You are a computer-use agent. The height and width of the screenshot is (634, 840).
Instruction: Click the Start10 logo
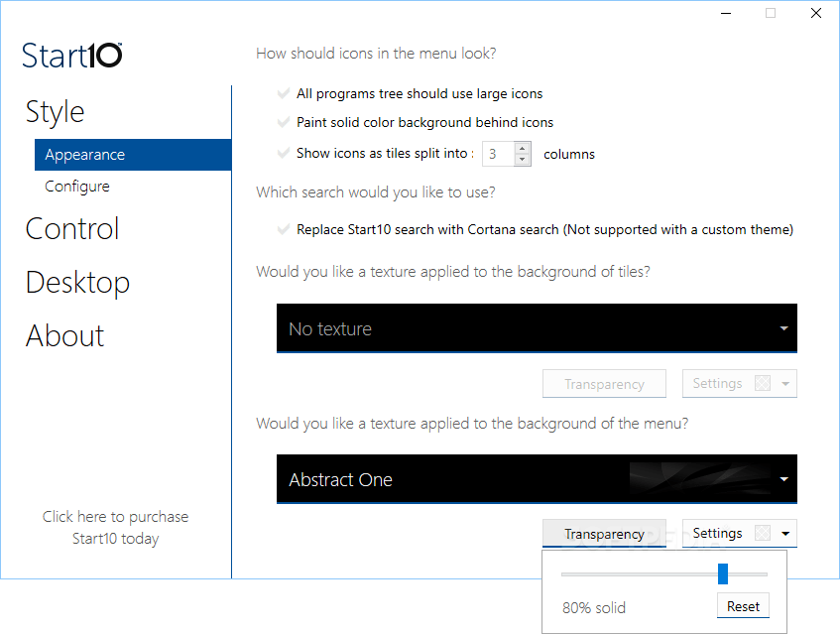click(71, 56)
